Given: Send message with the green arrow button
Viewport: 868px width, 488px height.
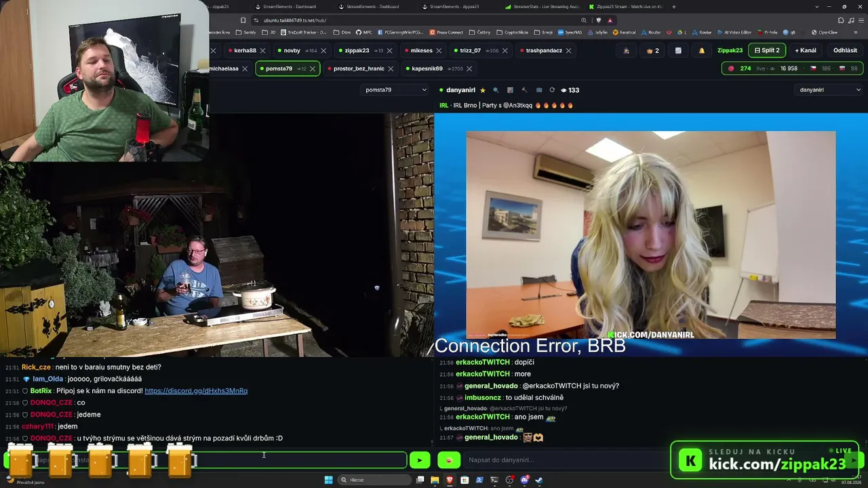Looking at the screenshot, I should (x=420, y=460).
